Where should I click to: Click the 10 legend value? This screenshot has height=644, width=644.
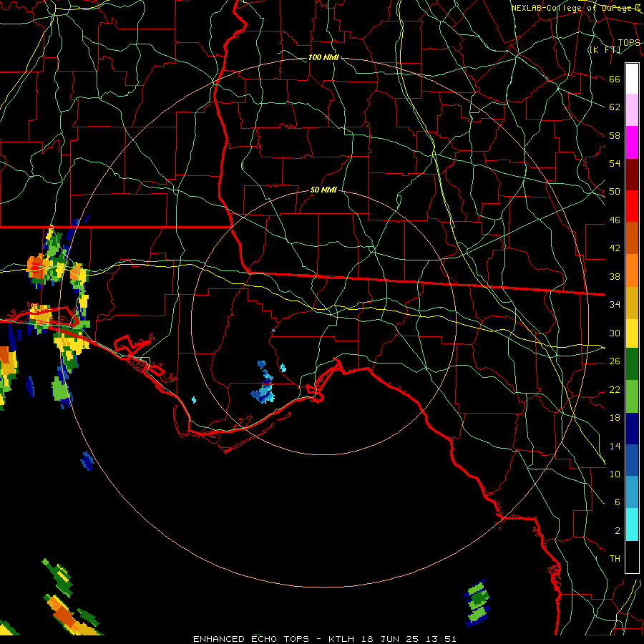point(615,474)
